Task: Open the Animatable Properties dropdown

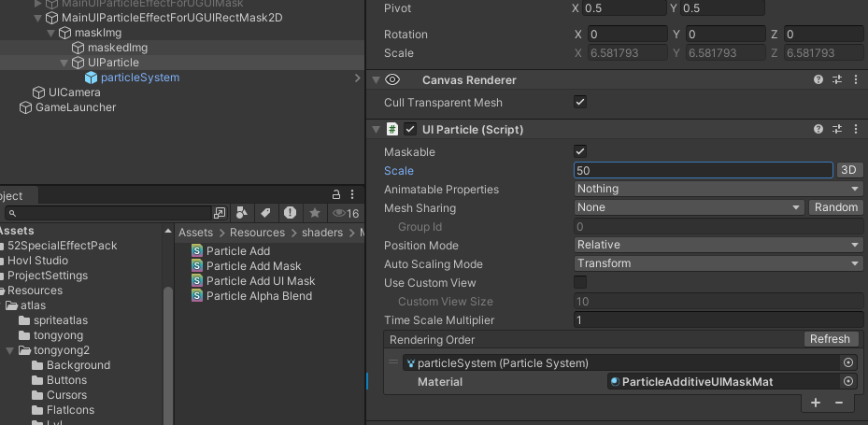Action: pos(718,189)
